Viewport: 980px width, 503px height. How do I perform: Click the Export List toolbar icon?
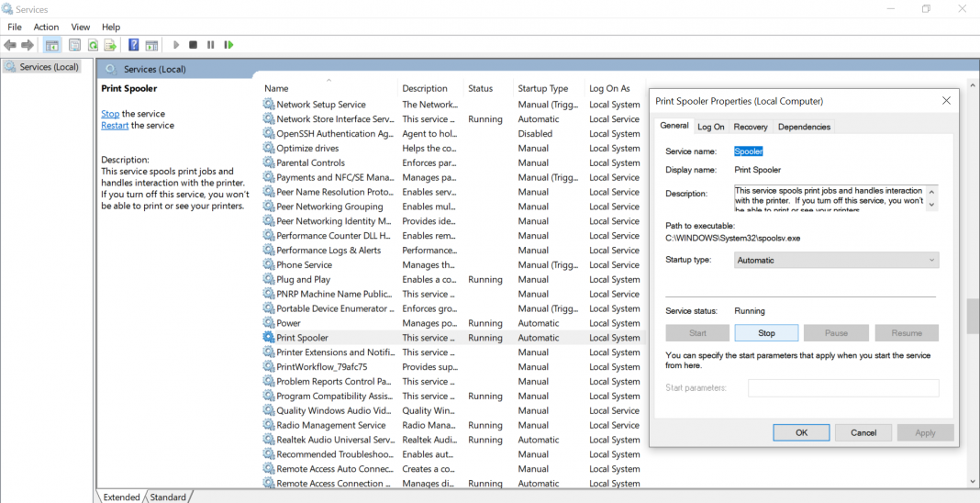pyautogui.click(x=110, y=45)
